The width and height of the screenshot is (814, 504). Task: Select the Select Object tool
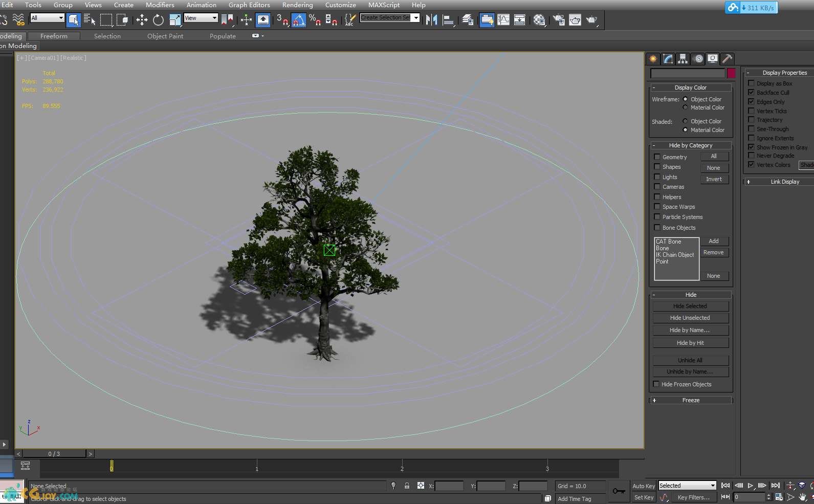(74, 20)
